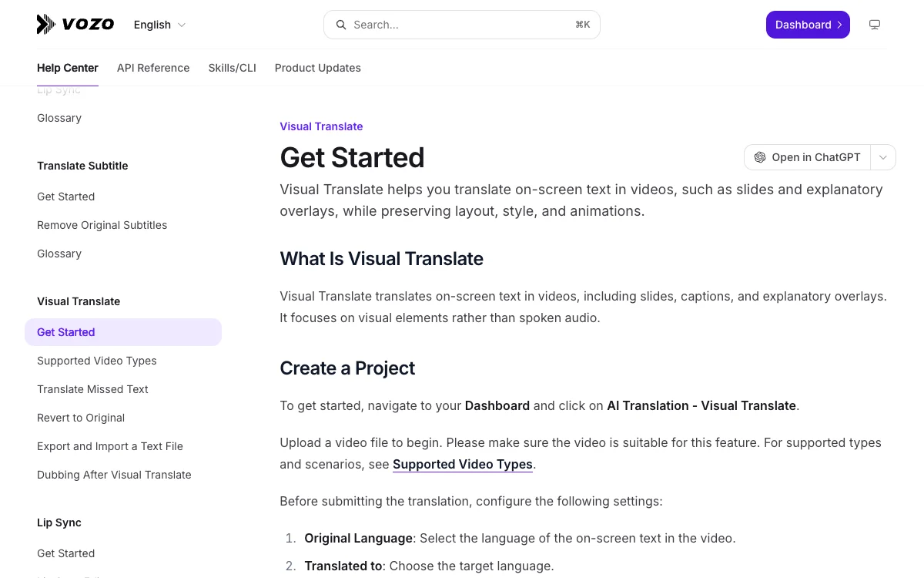Open the Dashboard button
Viewport: 924px width, 578px height.
point(808,25)
